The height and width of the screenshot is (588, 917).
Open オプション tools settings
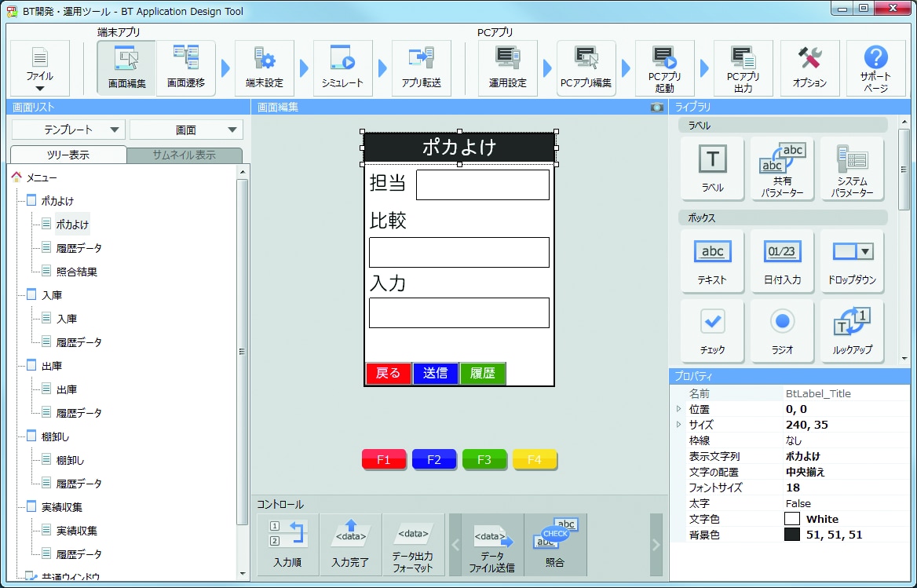810,68
